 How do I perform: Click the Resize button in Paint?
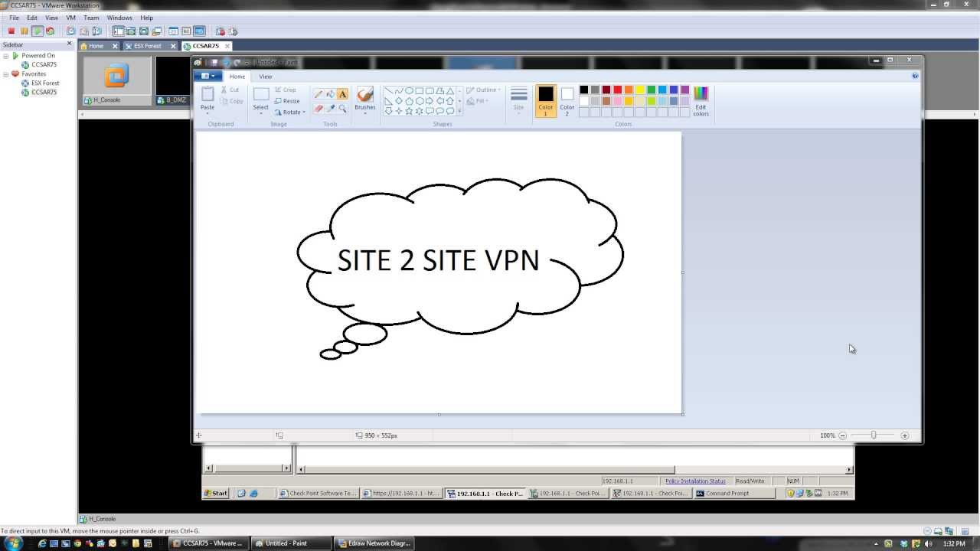pyautogui.click(x=288, y=101)
